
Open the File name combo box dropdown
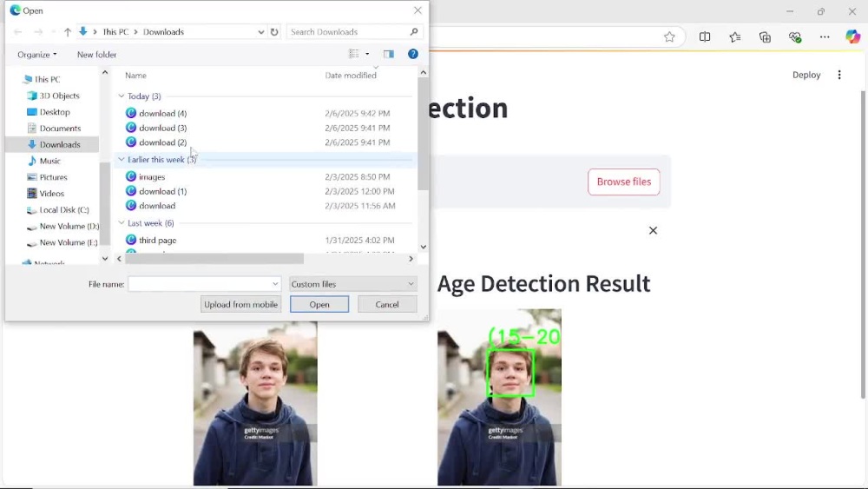tap(275, 284)
